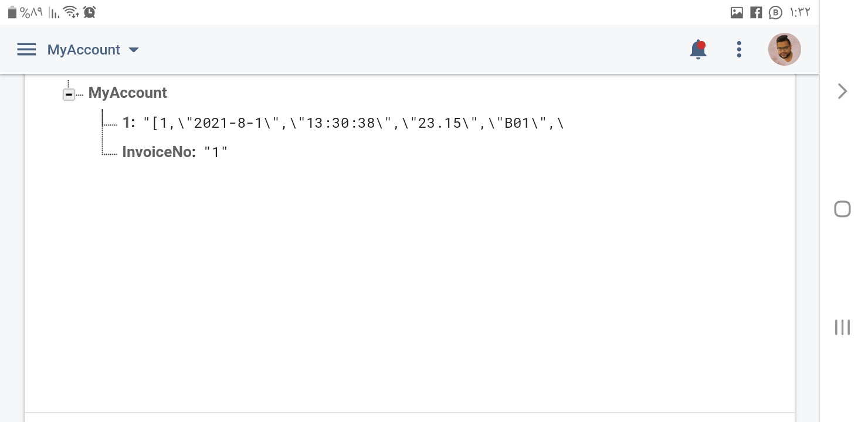
Task: Tap the battery indicator icon
Action: point(12,12)
